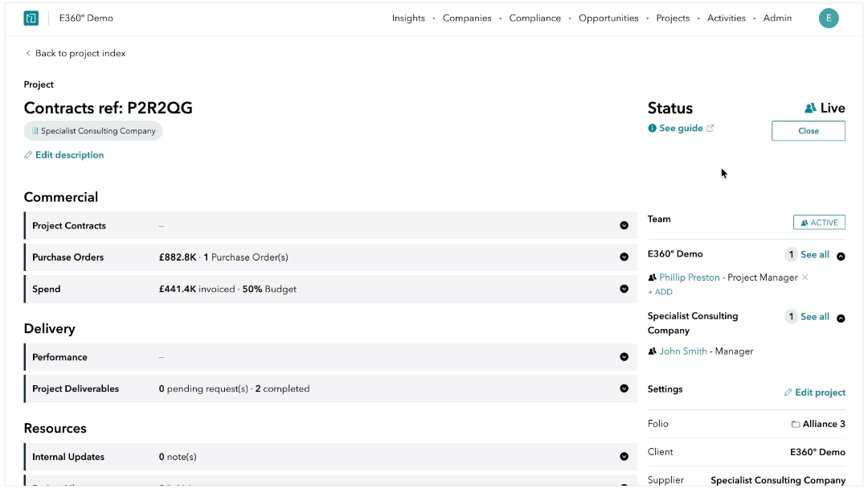Image resolution: width=868 pixels, height=489 pixels.
Task: Click the Close project button
Action: pyautogui.click(x=809, y=131)
